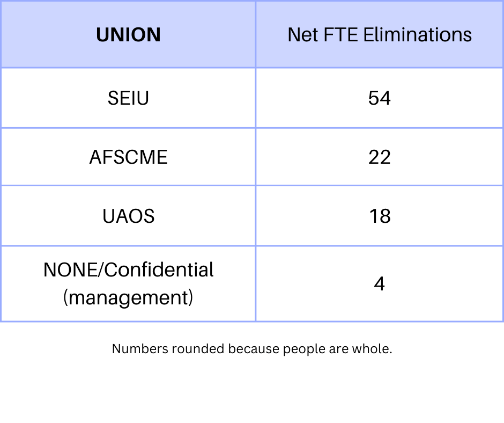Select the value 22 for AFSCME
This screenshot has height=423, width=504.
(379, 157)
